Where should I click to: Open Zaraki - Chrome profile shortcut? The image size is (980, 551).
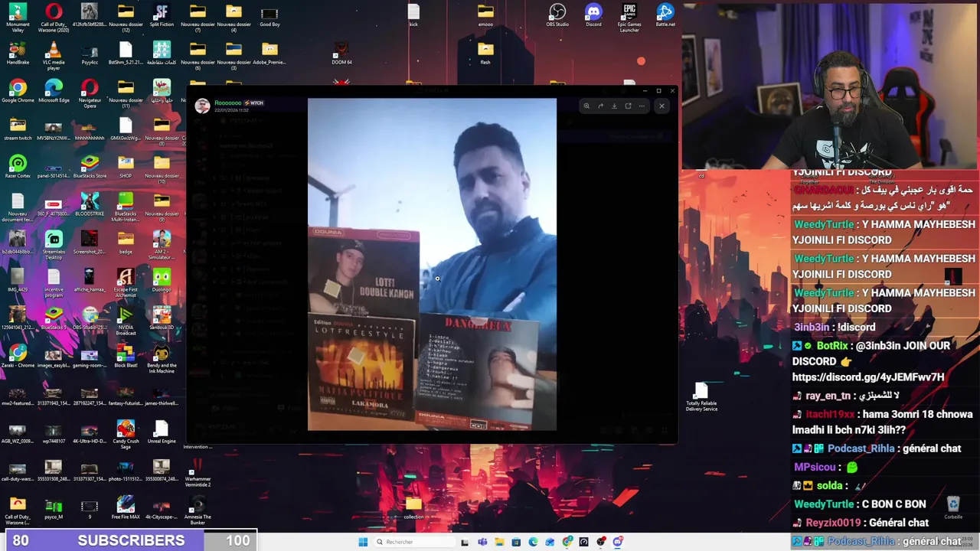(x=18, y=356)
